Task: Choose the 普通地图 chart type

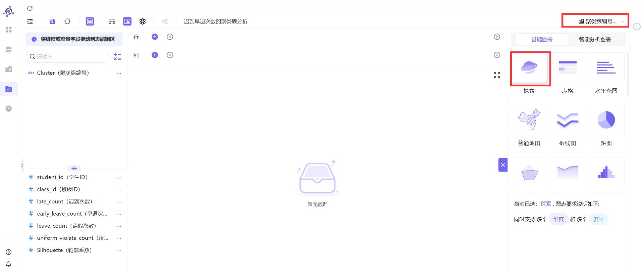Action: click(x=529, y=120)
